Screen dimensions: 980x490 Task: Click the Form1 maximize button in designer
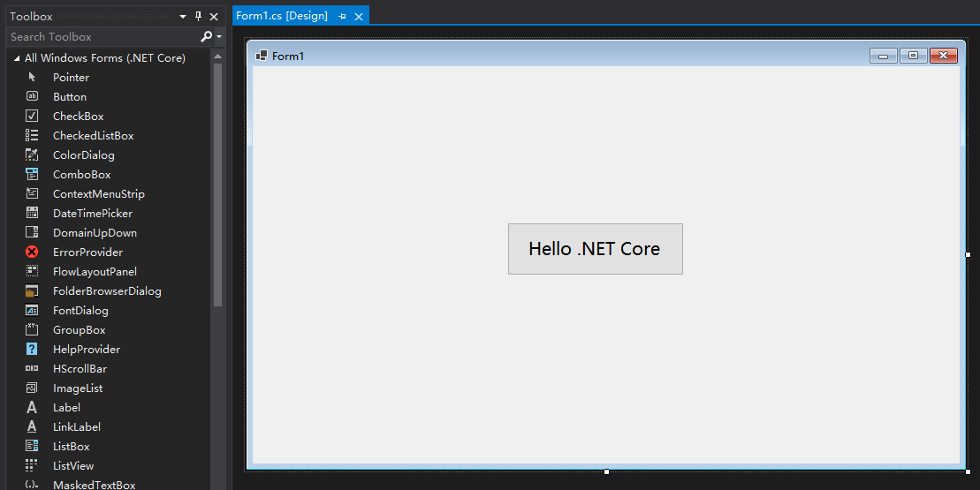pos(913,56)
